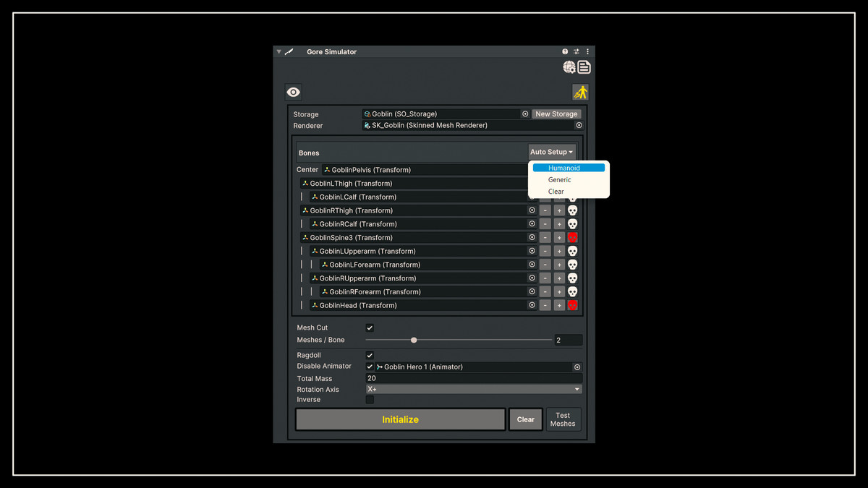
Task: Uncheck the Mesh Cut checkbox
Action: 370,328
